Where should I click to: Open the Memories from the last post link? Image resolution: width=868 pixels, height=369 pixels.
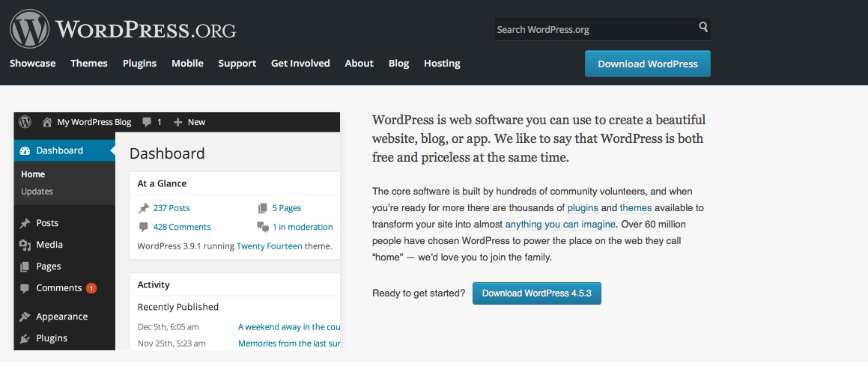coord(289,344)
